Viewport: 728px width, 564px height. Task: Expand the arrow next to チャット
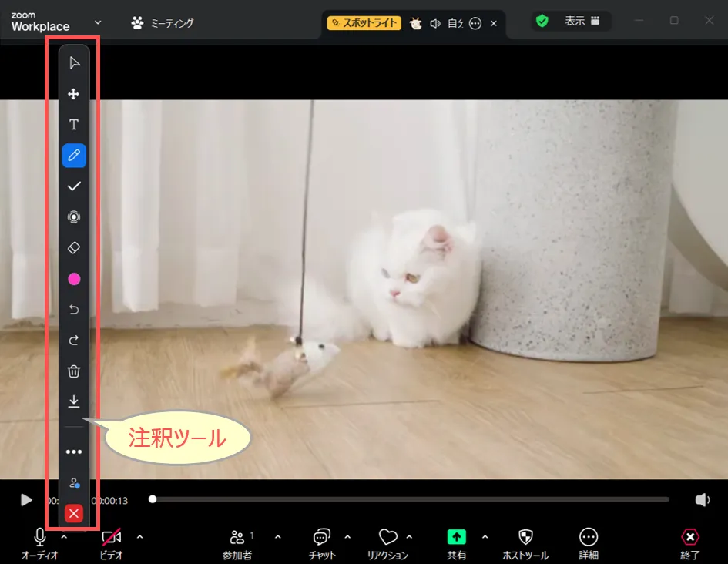point(347,537)
